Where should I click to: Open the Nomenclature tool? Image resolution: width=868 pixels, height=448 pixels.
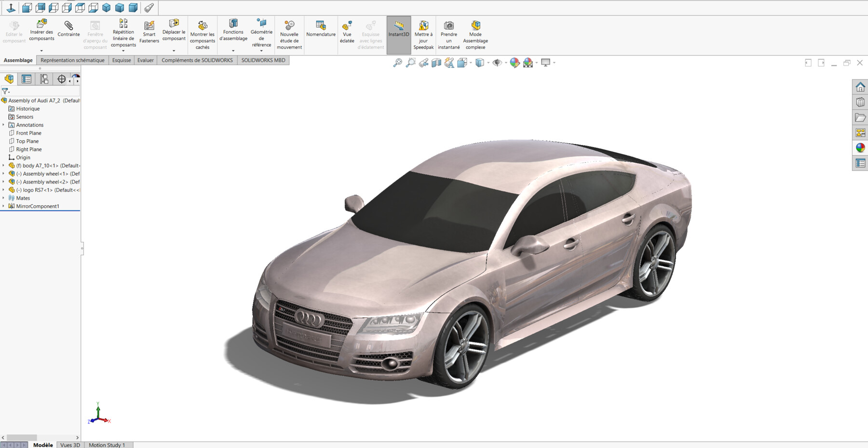(321, 29)
